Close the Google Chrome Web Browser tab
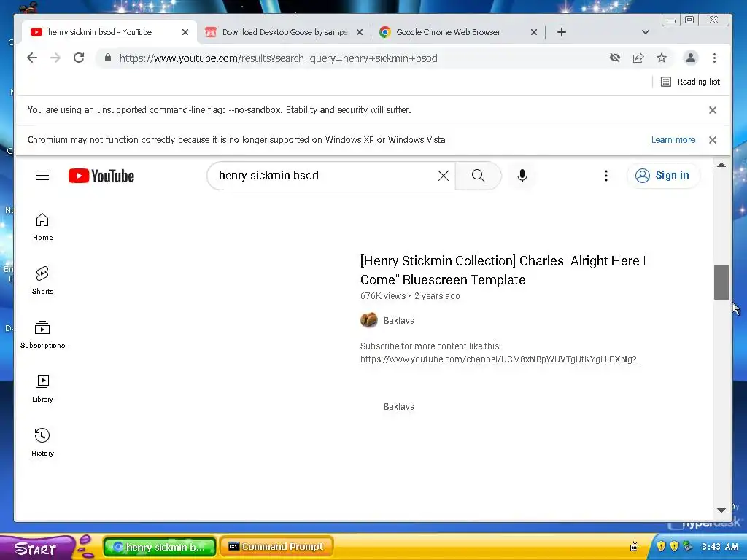 (x=534, y=32)
